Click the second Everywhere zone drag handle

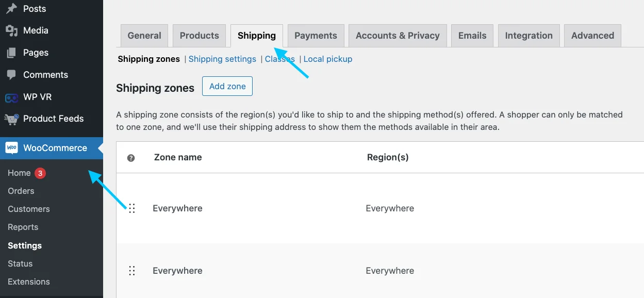click(132, 271)
